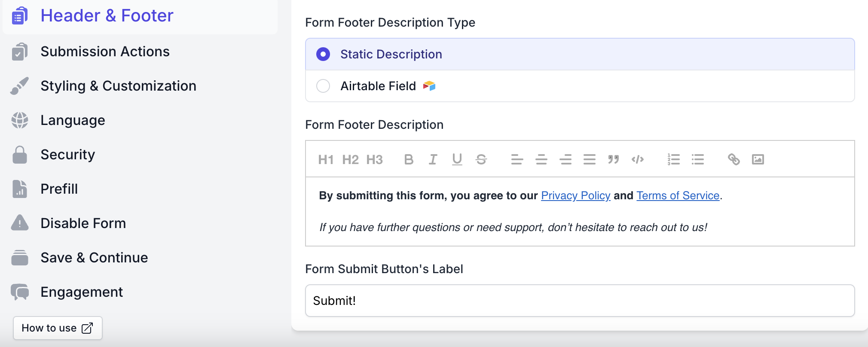Apply bold formatting in footer editor
Screen dimensions: 868x347
409,159
